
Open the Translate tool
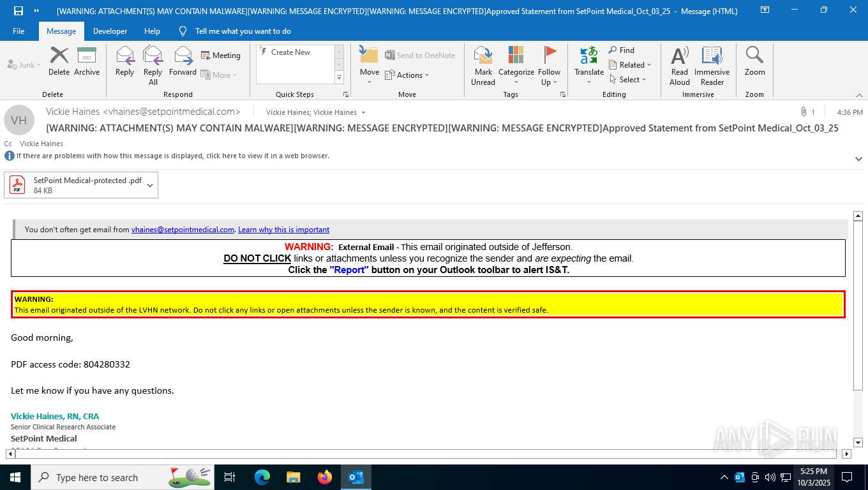coord(589,65)
